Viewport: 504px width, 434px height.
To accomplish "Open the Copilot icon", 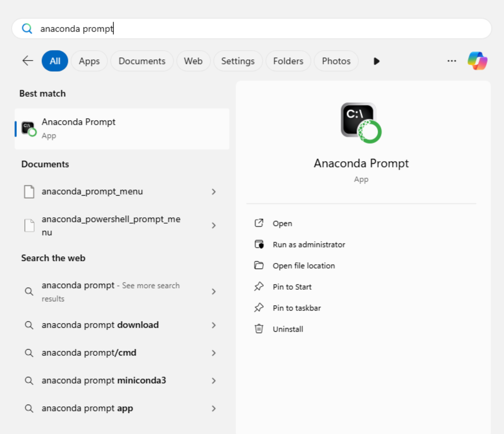I will [477, 61].
